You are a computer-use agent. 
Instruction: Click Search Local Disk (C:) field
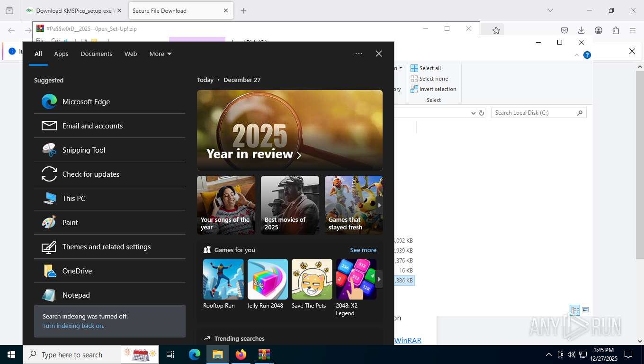point(539,113)
